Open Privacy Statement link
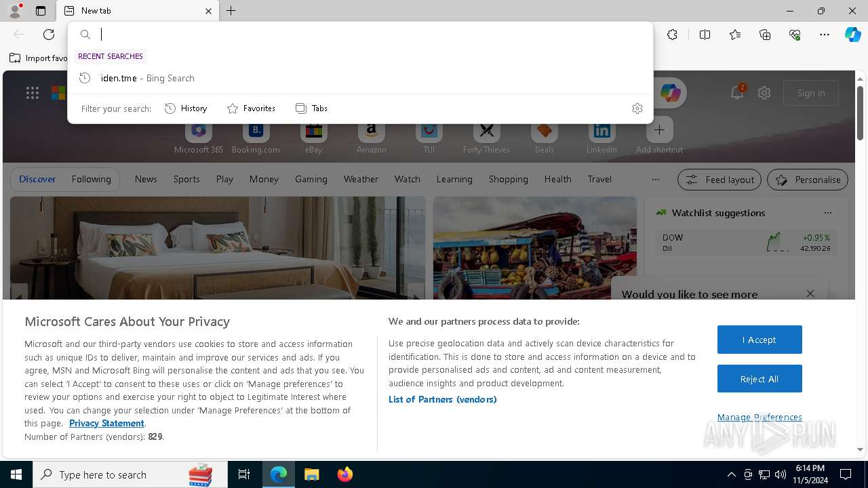This screenshot has width=868, height=488. coord(106,423)
